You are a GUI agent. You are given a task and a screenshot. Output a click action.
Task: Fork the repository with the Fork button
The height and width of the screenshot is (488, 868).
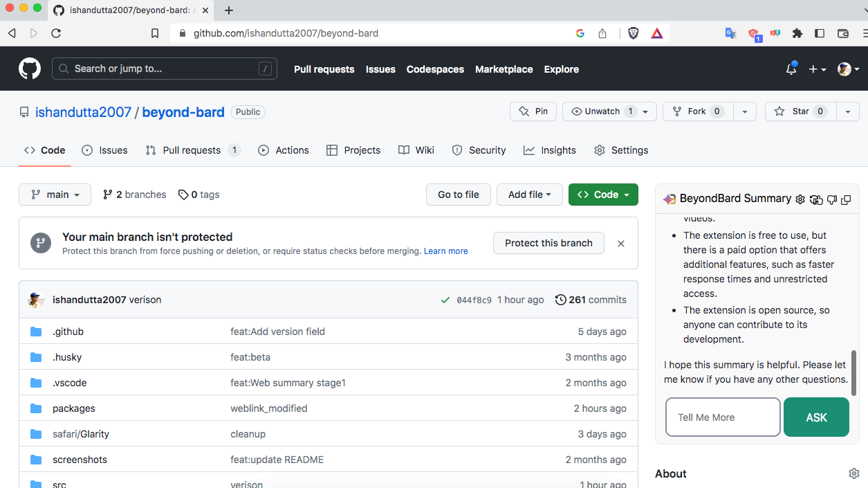tap(697, 111)
